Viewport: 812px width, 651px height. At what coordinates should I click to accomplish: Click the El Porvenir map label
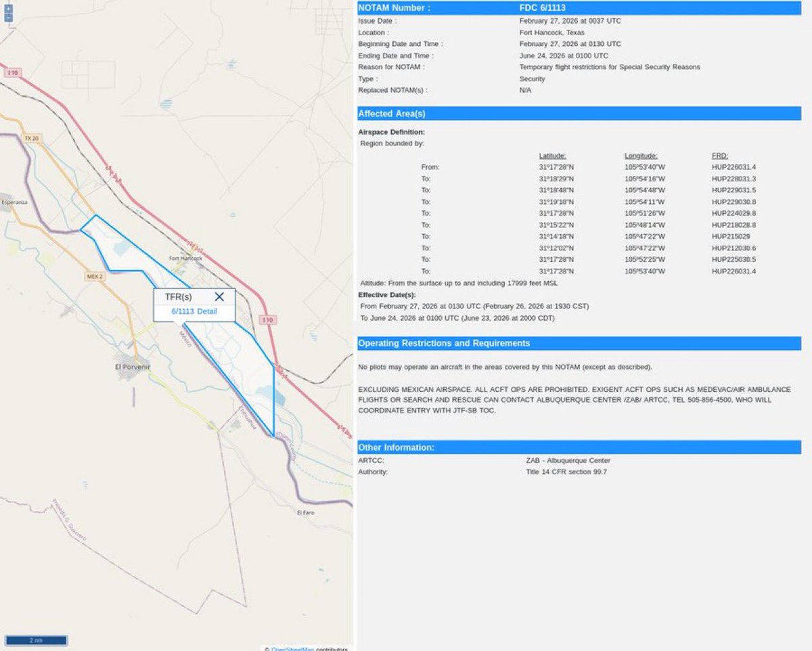[x=133, y=367]
